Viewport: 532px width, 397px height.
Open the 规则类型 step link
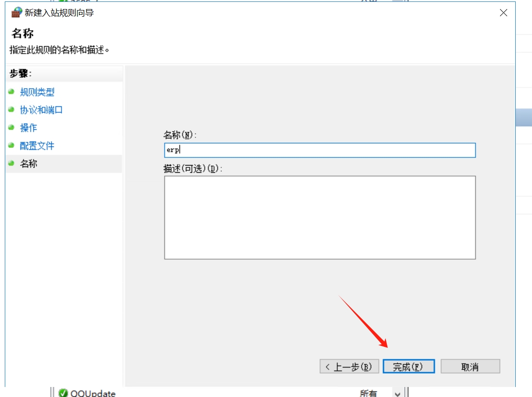pos(37,92)
